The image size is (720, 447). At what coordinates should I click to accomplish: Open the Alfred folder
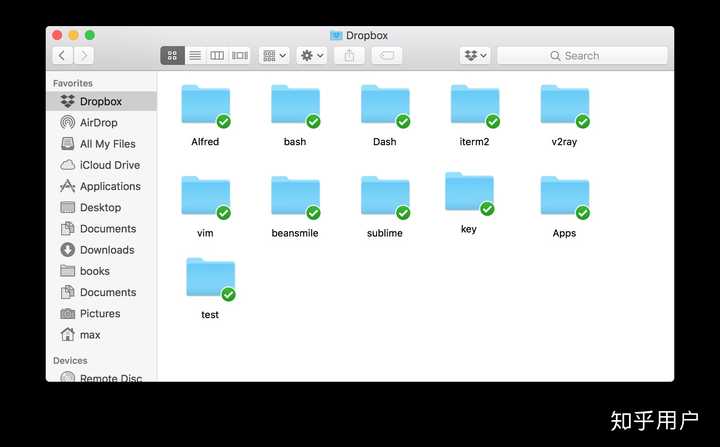tap(205, 106)
